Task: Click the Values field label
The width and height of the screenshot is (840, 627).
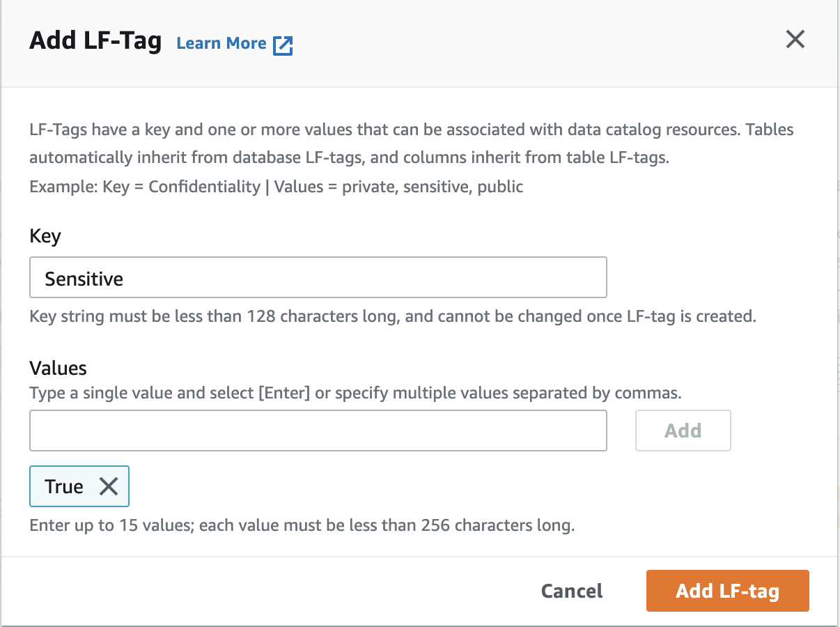Action: [x=58, y=368]
